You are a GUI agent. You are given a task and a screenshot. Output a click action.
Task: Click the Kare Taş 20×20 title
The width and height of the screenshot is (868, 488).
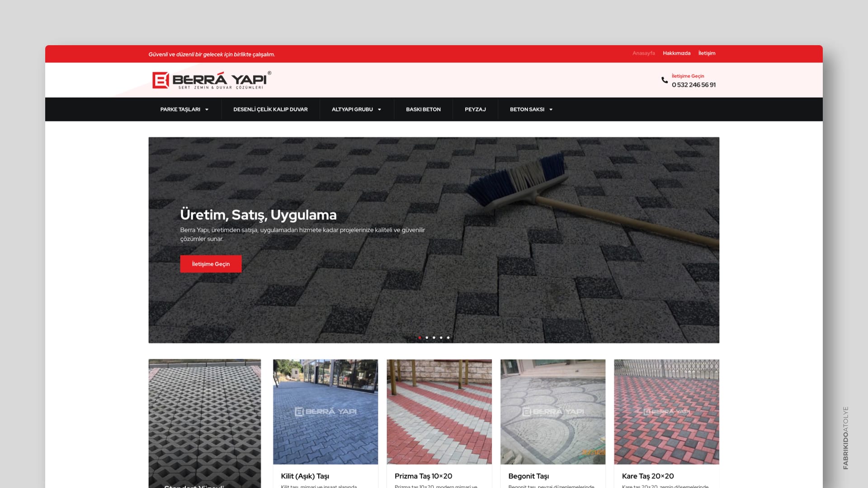coord(647,476)
